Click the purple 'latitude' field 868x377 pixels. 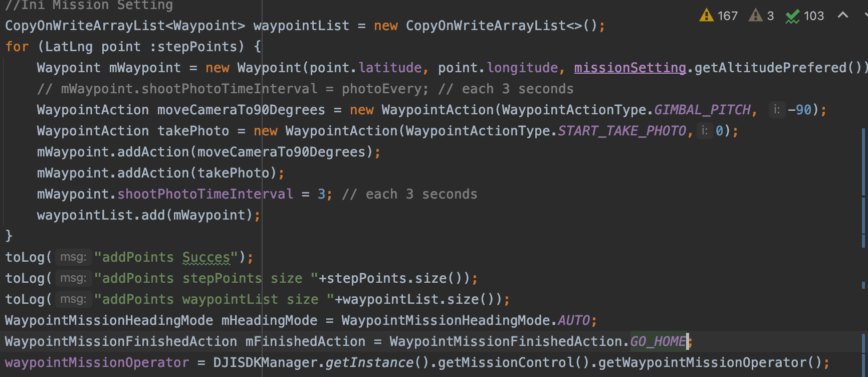point(390,68)
